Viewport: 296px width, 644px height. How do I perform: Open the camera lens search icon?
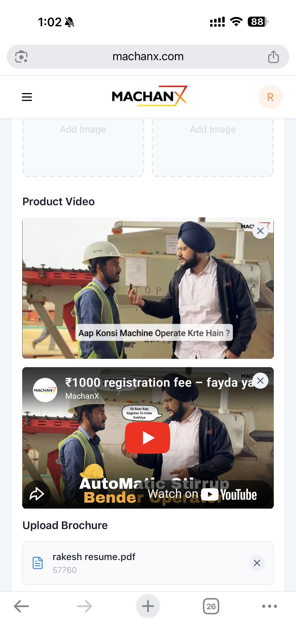point(22,57)
